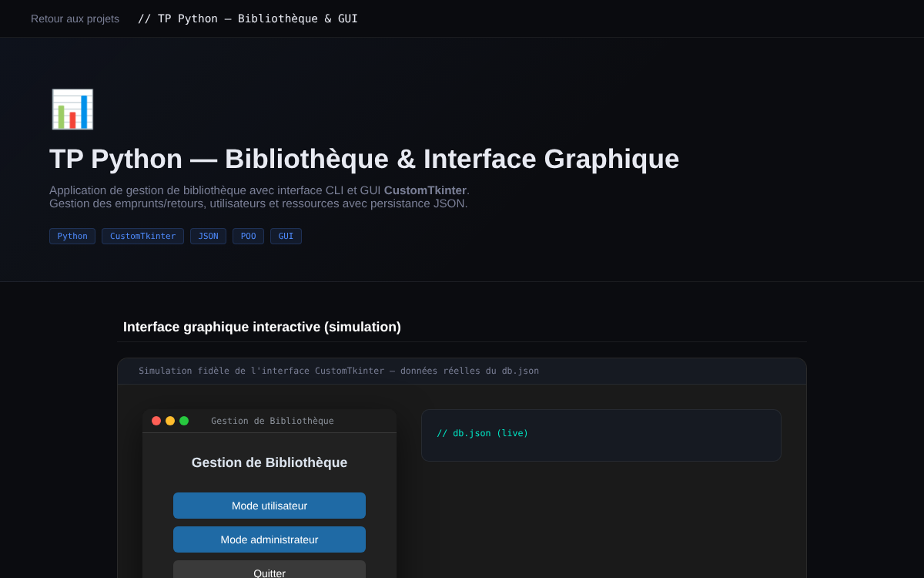Click 'Gestion de Bibliothèque' window title bar text
The height and width of the screenshot is (578, 924).
tap(273, 421)
